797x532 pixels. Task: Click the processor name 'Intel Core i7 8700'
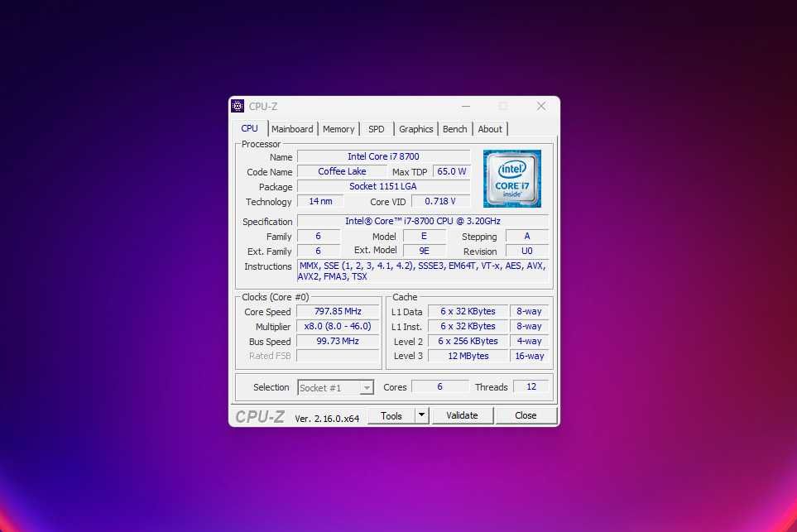383,156
